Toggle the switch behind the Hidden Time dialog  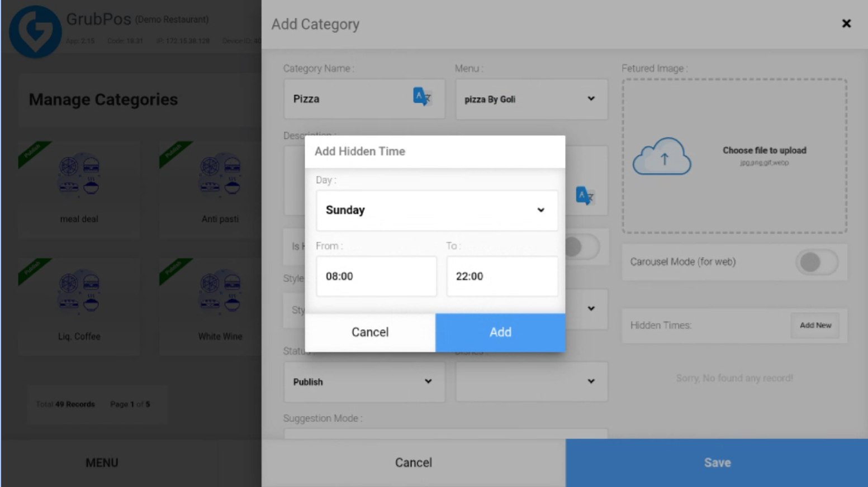[582, 247]
